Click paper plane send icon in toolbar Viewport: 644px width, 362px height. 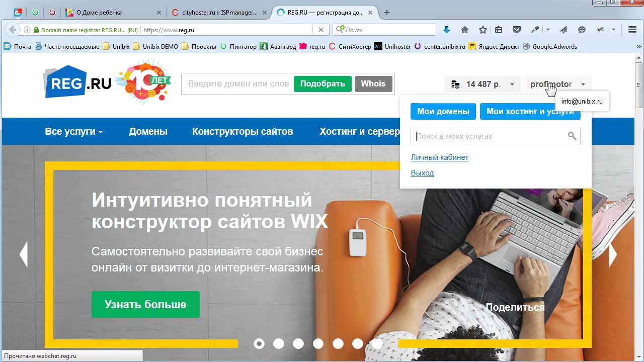563,30
